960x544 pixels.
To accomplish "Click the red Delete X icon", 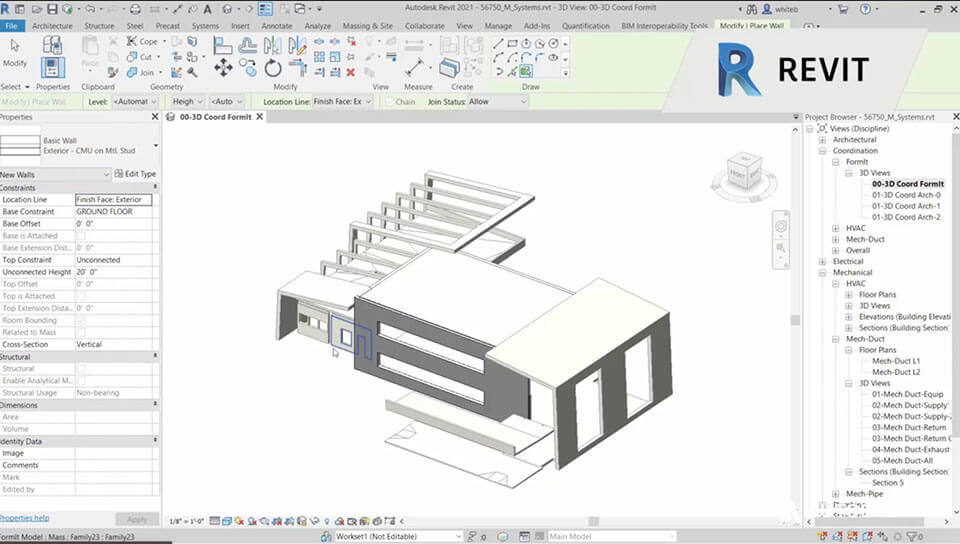I will [351, 72].
